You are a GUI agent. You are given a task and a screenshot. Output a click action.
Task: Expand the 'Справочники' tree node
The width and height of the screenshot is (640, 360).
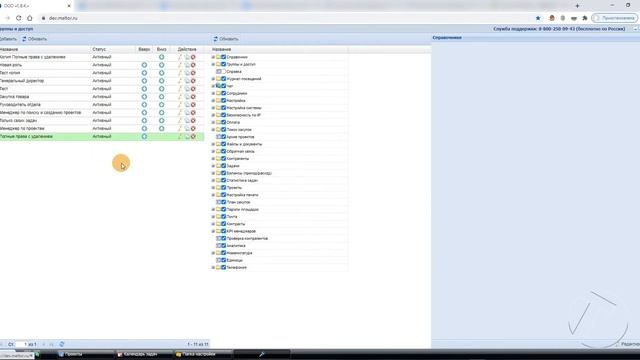click(213, 57)
